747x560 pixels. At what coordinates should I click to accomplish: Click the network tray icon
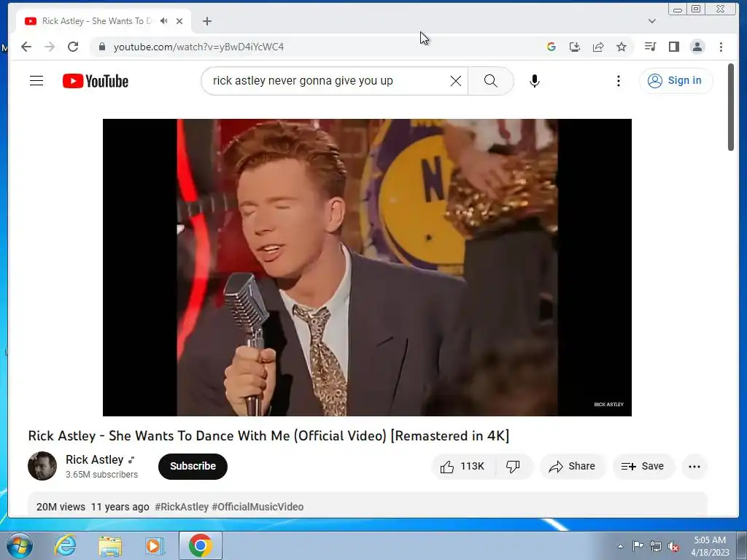click(x=656, y=546)
